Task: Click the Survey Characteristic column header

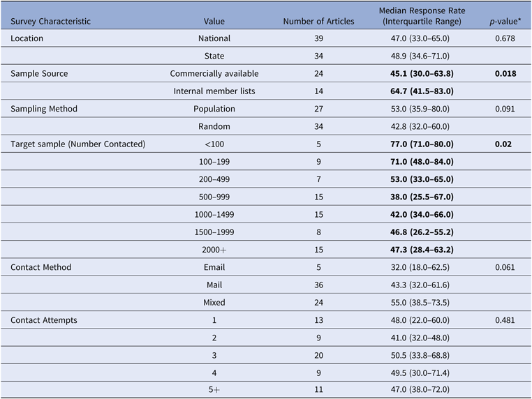Action: (x=50, y=21)
